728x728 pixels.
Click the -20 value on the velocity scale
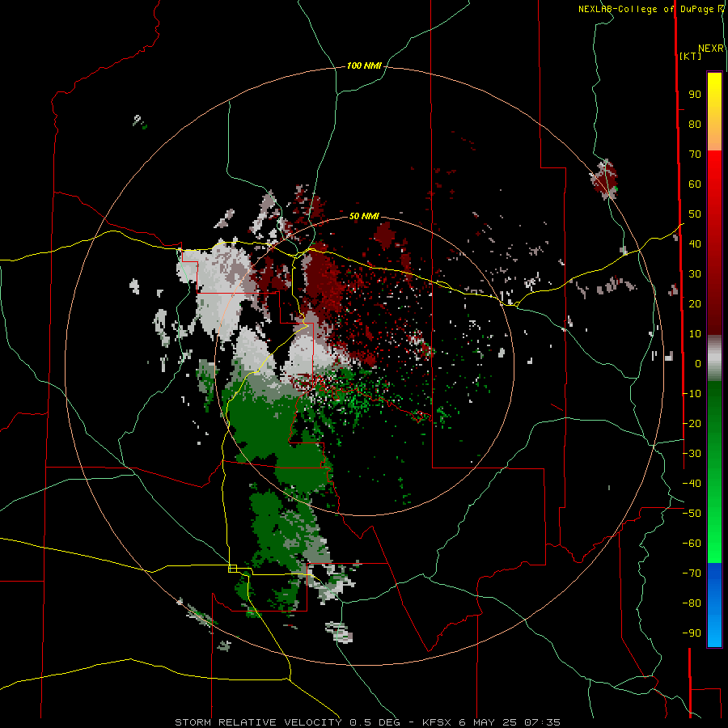tap(692, 423)
